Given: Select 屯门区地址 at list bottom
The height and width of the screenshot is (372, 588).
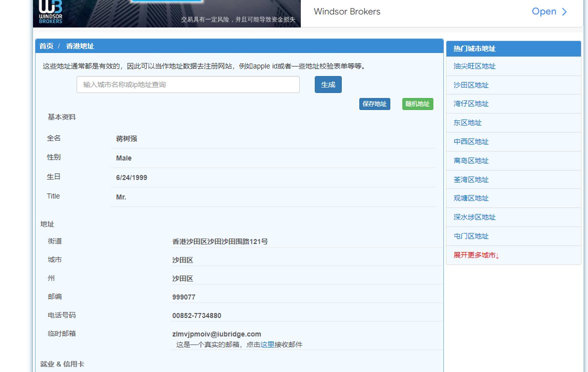Looking at the screenshot, I should point(470,236).
